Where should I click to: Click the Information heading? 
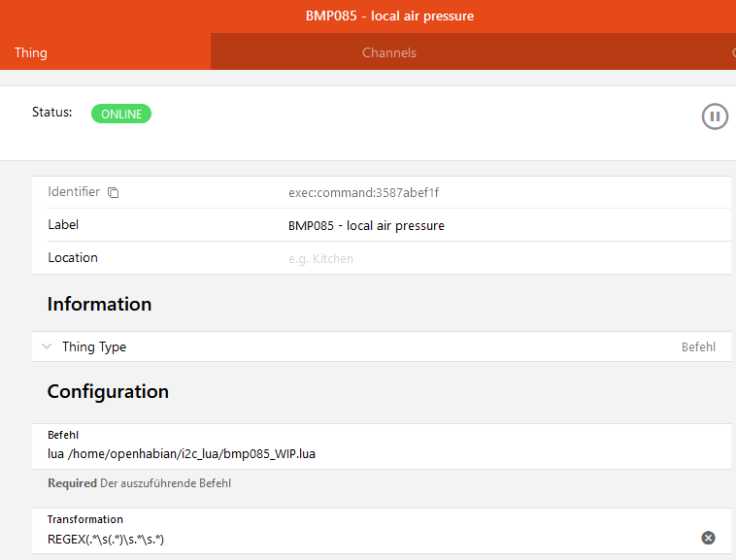[x=99, y=304]
